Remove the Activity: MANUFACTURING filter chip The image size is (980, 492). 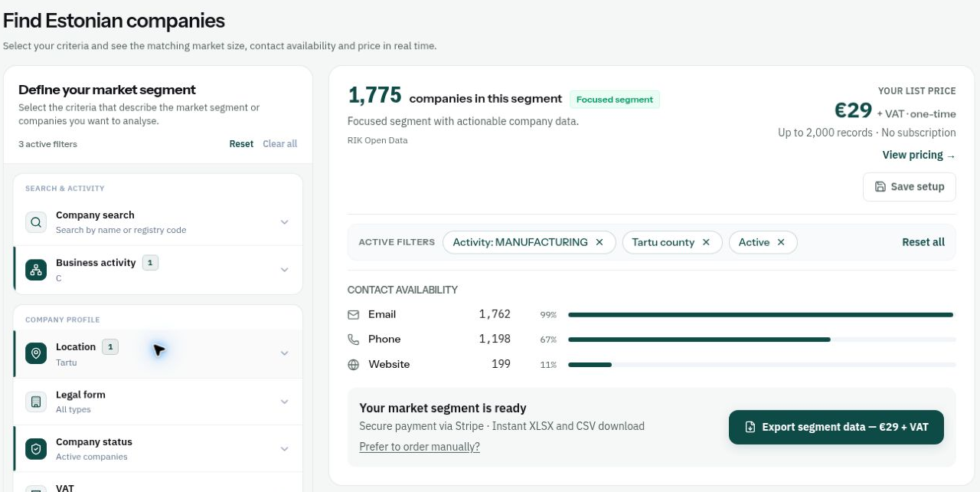click(x=599, y=242)
